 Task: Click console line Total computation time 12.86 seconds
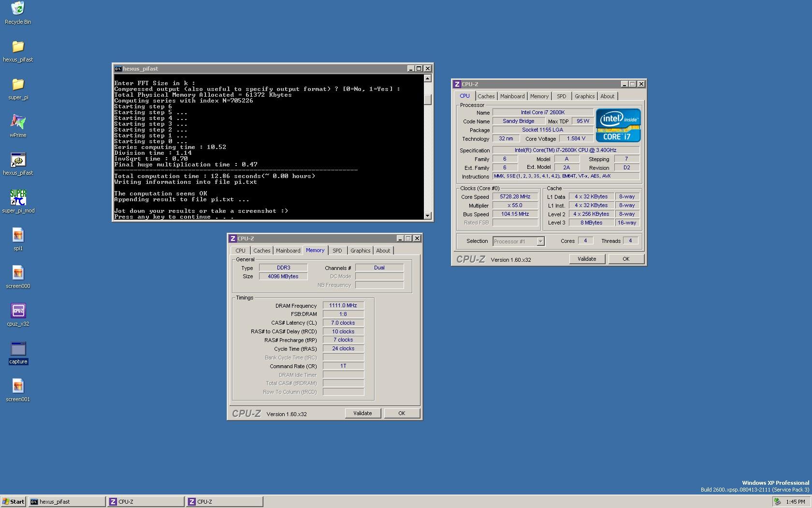[215, 176]
